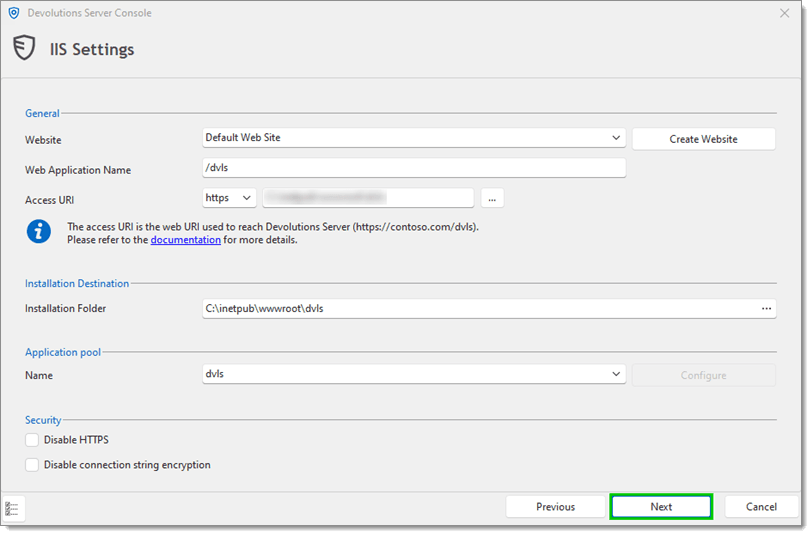
Task: Browse installation folder with ellipsis icon
Action: [x=766, y=308]
